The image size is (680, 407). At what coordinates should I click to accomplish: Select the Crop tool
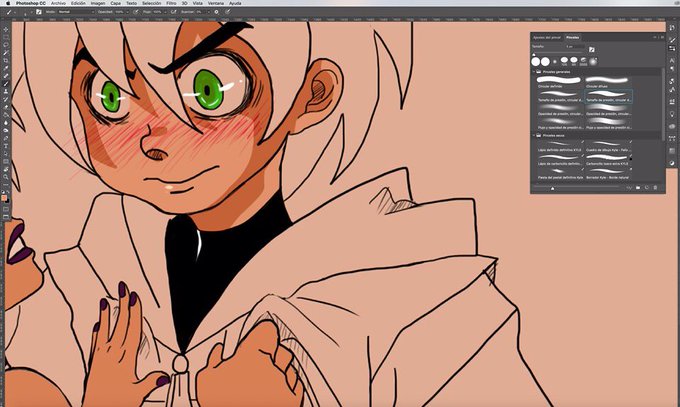click(x=6, y=60)
